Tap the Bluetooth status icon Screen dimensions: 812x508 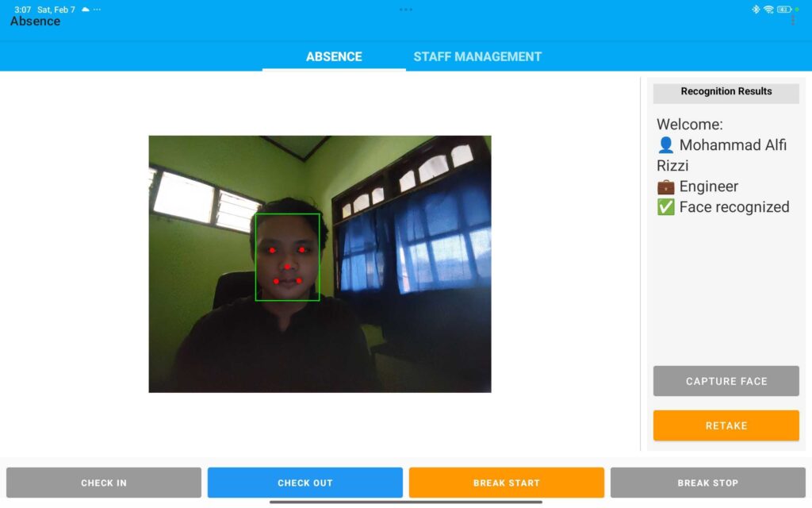coord(756,10)
